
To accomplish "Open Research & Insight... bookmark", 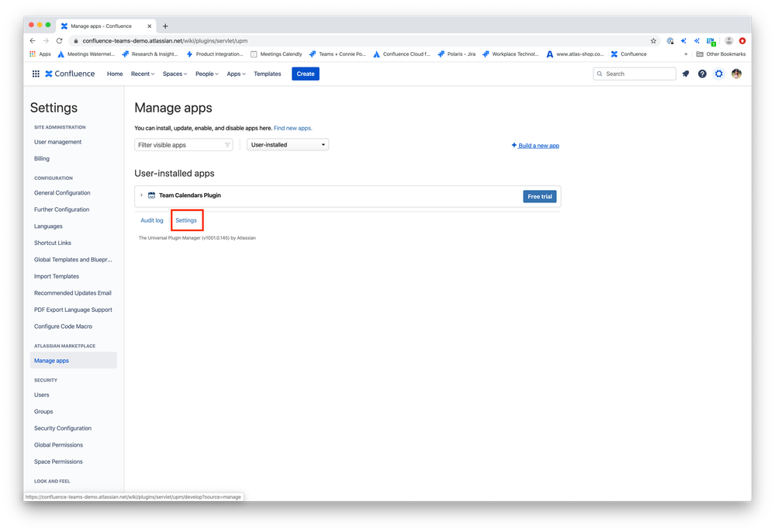I will click(150, 54).
